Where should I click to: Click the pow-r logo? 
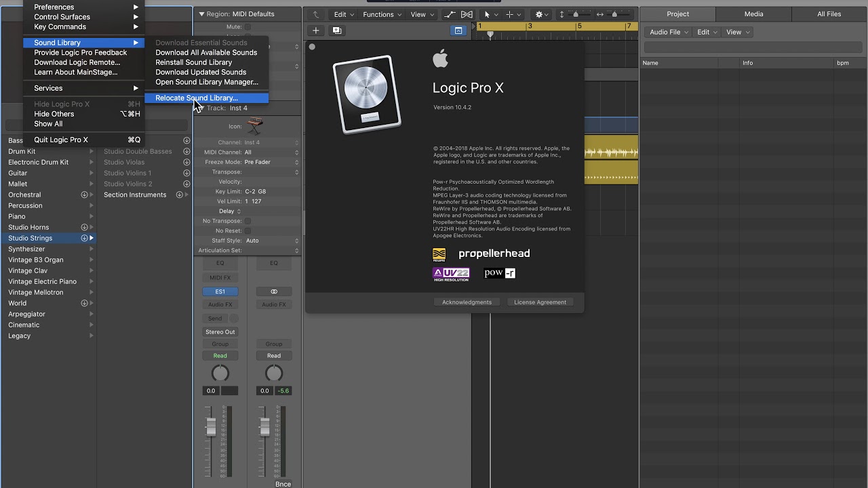click(500, 273)
